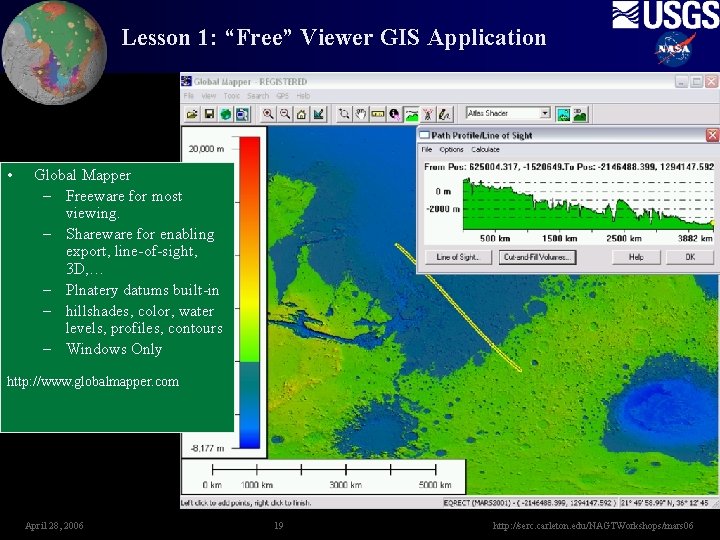Screen dimensions: 720x540
Task: Click the -8,177 m legend label
Action: tap(208, 448)
